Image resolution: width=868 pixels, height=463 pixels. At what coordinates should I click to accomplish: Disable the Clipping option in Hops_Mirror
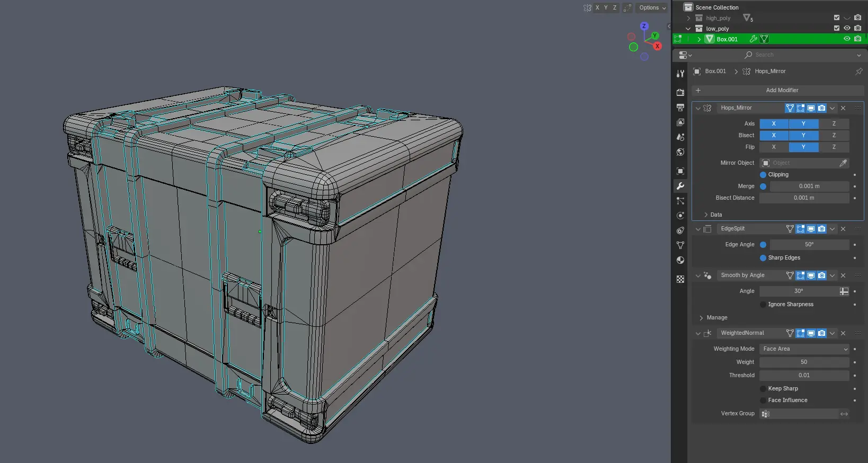pyautogui.click(x=763, y=175)
